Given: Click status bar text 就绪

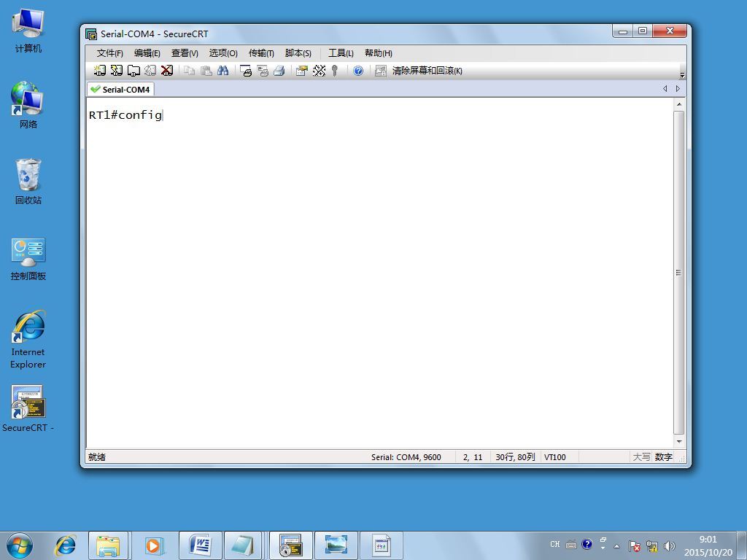Looking at the screenshot, I should pyautogui.click(x=97, y=457).
